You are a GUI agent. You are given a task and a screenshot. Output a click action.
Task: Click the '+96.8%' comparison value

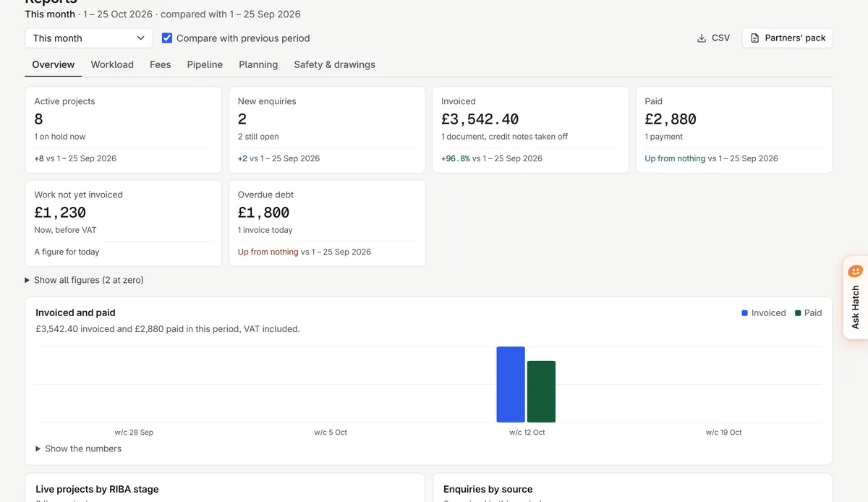[456, 158]
